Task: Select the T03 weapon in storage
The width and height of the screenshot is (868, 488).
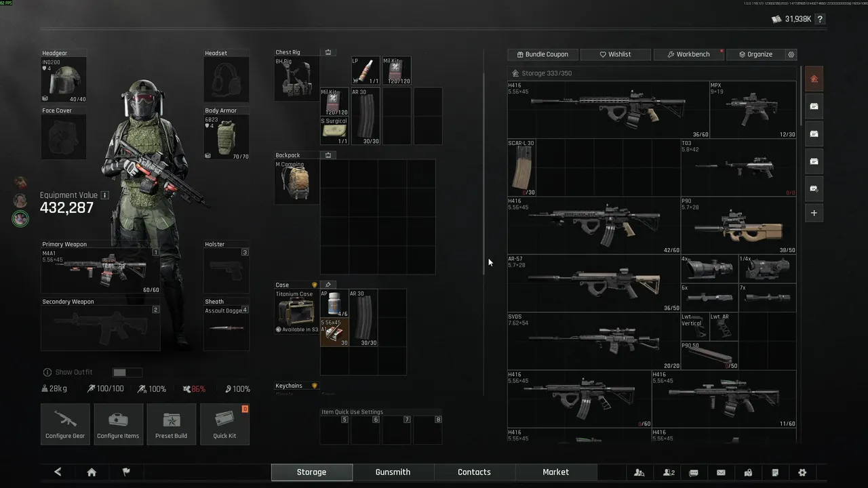Action: point(738,168)
